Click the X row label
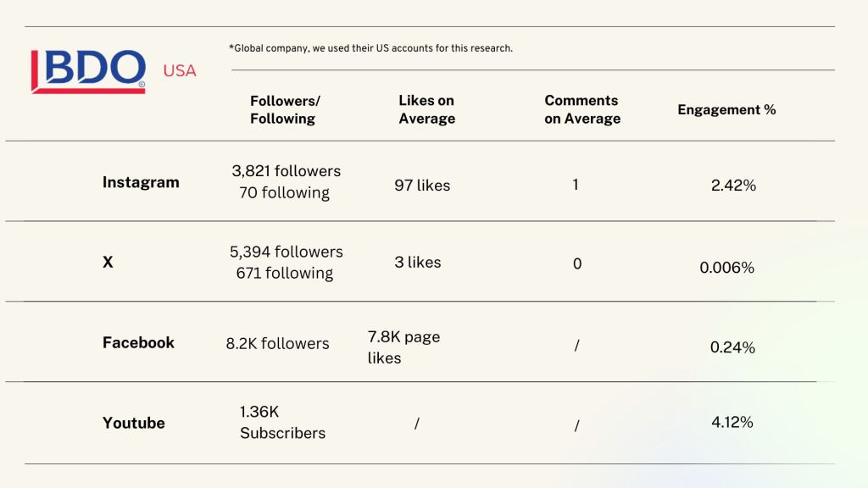Screen dimensions: 868x488 click(x=108, y=263)
